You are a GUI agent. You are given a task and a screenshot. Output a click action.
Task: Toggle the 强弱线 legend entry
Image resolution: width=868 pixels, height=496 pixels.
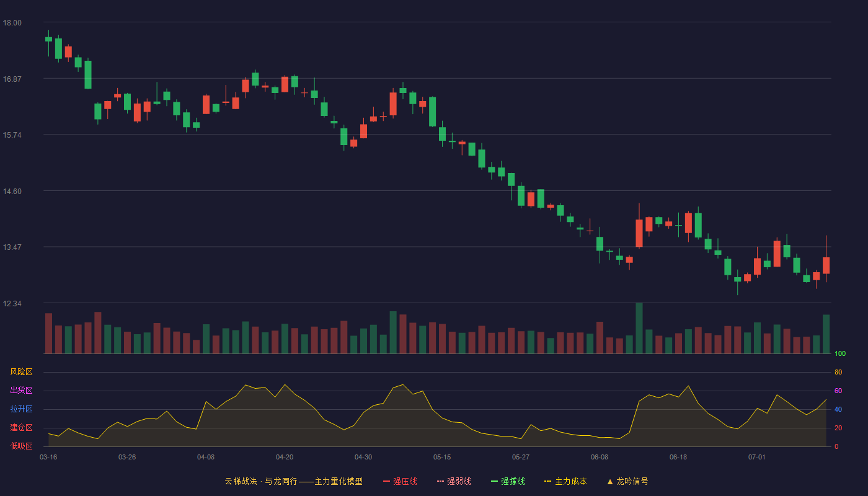click(x=454, y=481)
